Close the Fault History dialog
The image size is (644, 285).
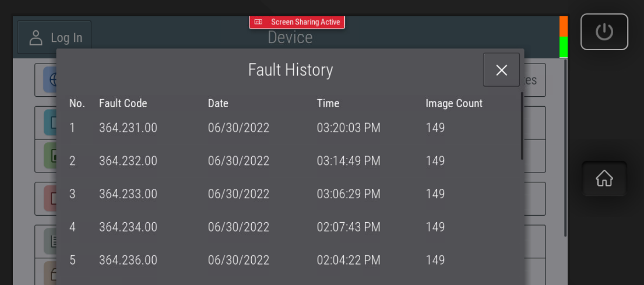point(501,70)
